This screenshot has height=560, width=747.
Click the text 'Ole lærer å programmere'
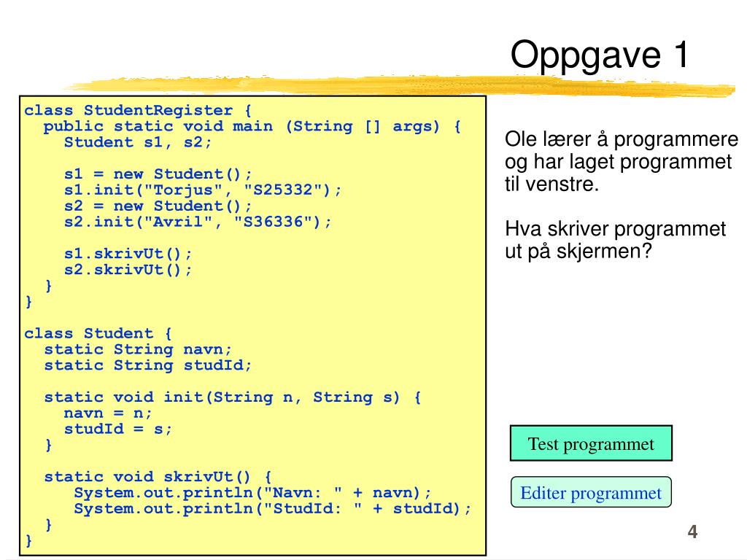(622, 140)
